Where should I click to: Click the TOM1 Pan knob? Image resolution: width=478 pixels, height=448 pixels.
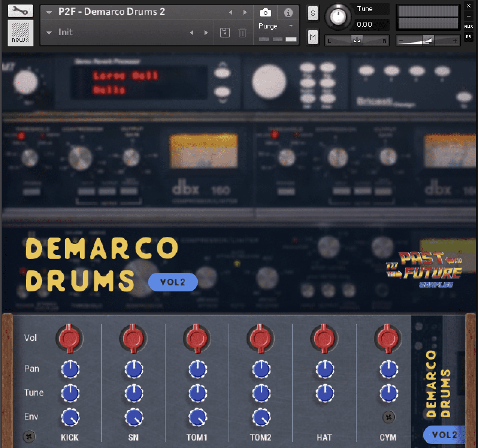197,369
